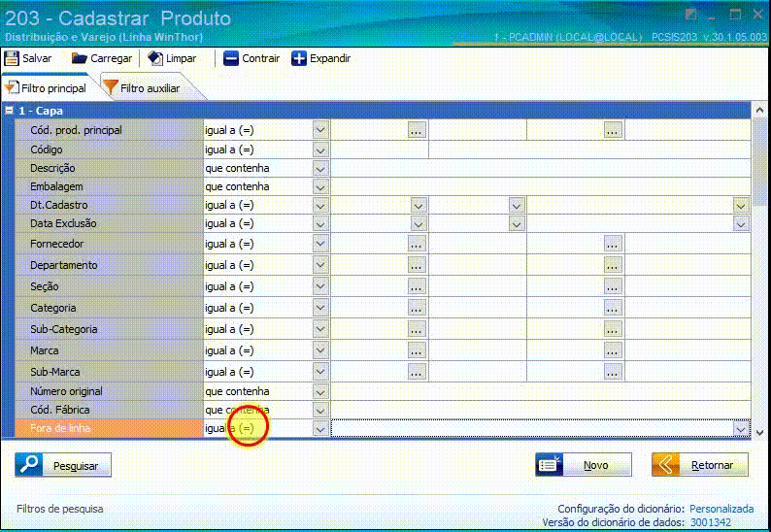Viewport: 771px width, 532px height.
Task: Open first lookup button for Cód. prod. principal
Action: (417, 130)
